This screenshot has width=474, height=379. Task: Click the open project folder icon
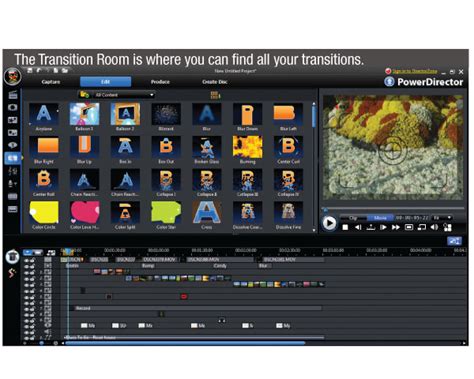point(65,70)
